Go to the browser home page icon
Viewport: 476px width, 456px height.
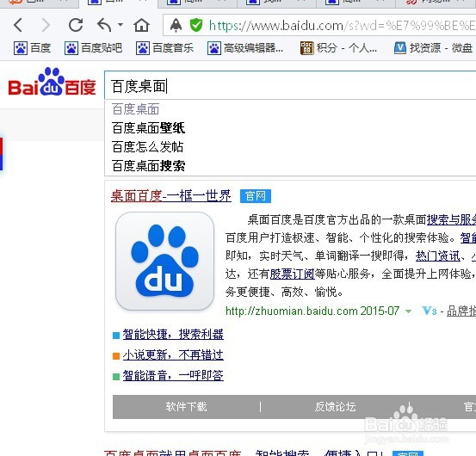click(x=141, y=25)
